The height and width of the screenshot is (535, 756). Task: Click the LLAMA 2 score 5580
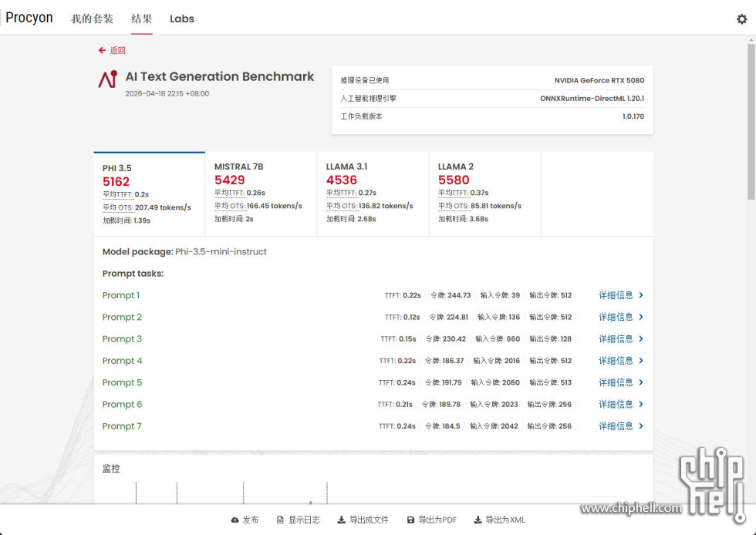coord(454,180)
